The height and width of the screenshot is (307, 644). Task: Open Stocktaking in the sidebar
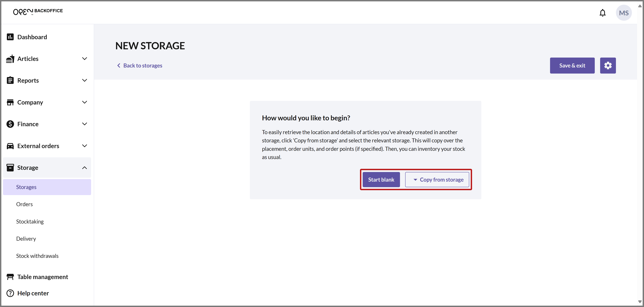tap(30, 222)
